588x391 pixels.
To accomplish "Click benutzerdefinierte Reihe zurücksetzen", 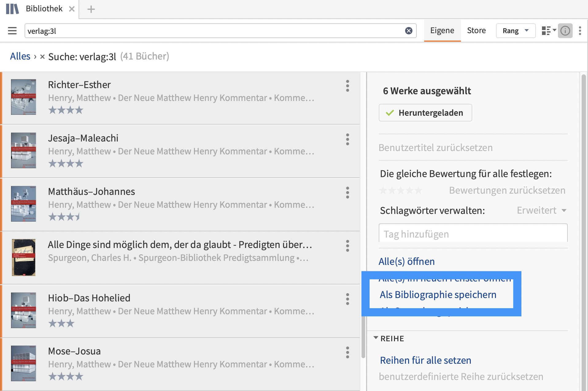I will click(x=461, y=377).
